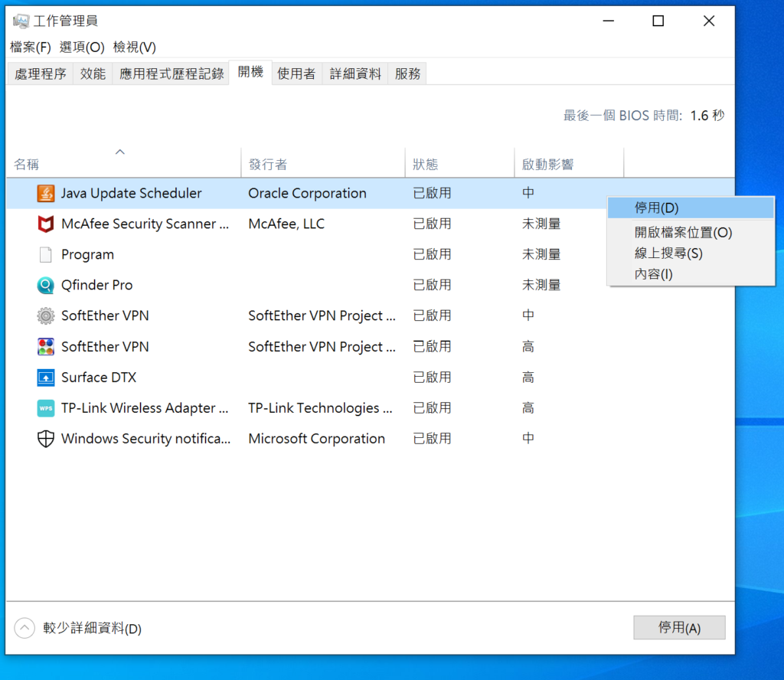Click the Windows Security shield icon
784x680 pixels.
pos(45,439)
